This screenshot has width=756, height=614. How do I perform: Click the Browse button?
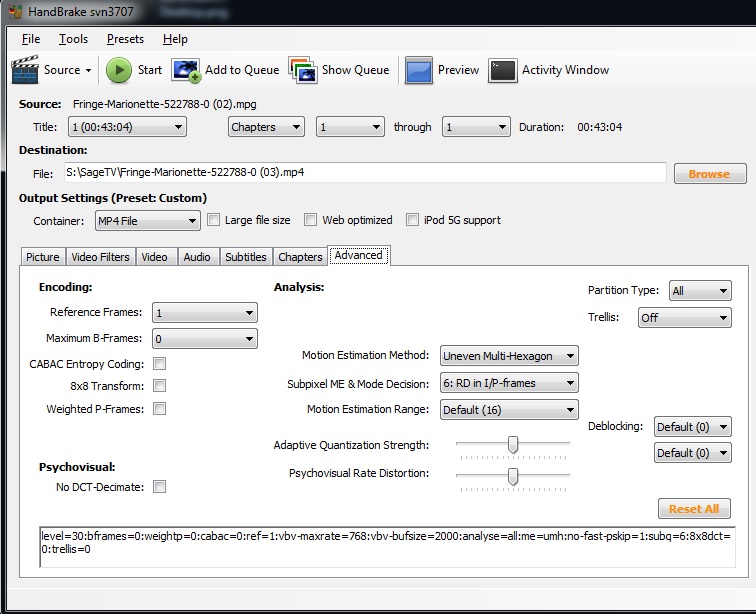[710, 174]
